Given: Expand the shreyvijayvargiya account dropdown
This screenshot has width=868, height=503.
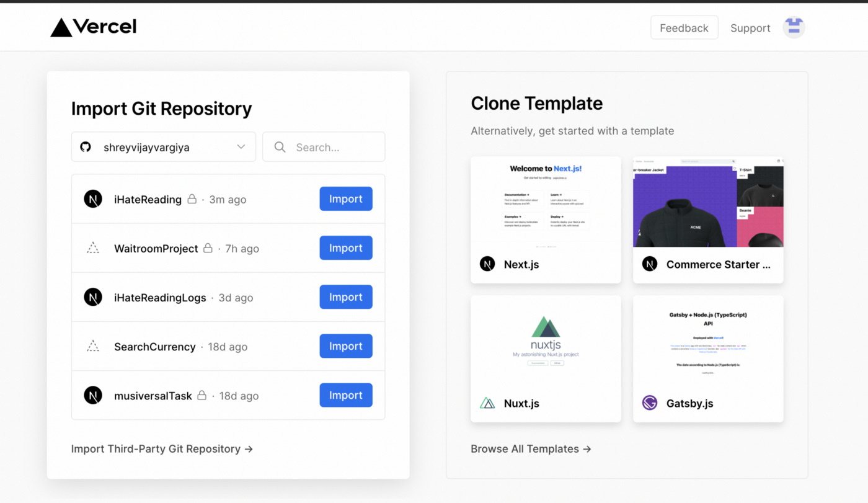Looking at the screenshot, I should (x=164, y=147).
